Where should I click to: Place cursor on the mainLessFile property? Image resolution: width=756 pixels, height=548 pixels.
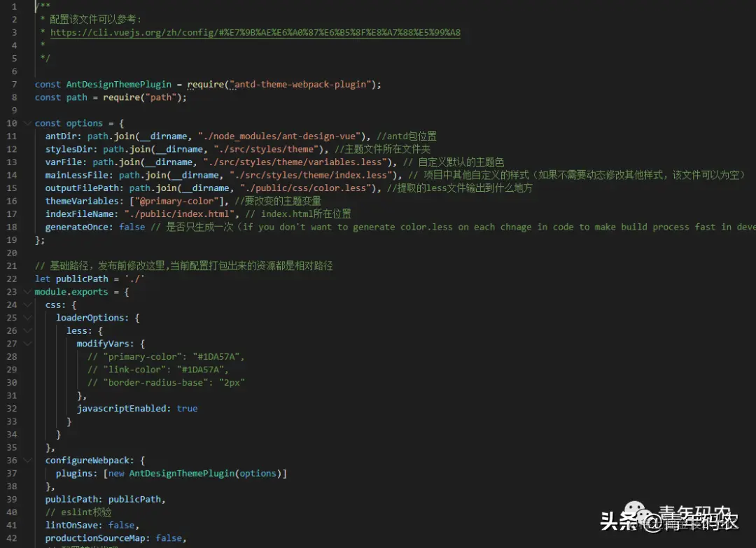(x=80, y=175)
